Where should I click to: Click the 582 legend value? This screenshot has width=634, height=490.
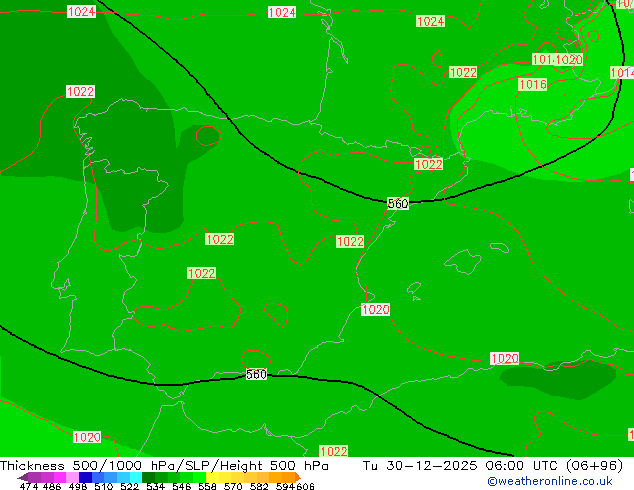(259, 486)
